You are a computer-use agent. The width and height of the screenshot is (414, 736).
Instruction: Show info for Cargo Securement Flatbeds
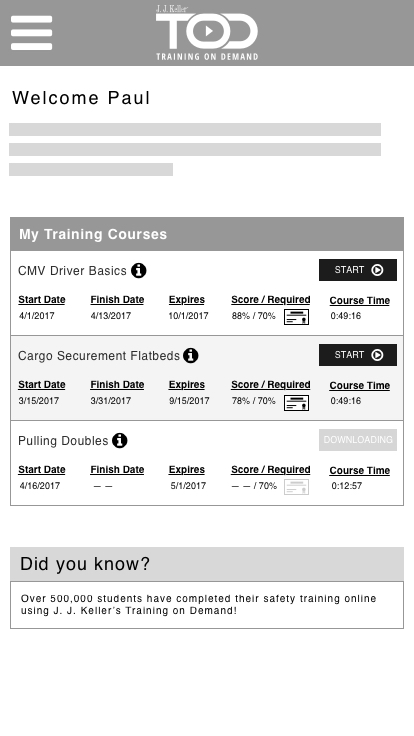click(191, 355)
